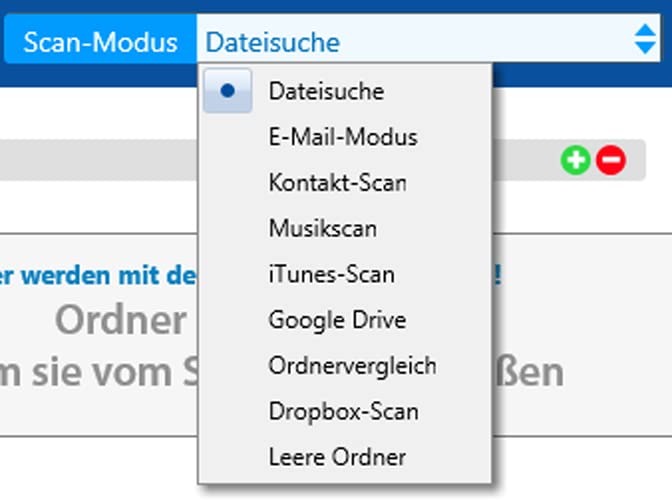Choose Ordnervergleich from the menu
Screen dimensions: 672x500
tap(352, 366)
